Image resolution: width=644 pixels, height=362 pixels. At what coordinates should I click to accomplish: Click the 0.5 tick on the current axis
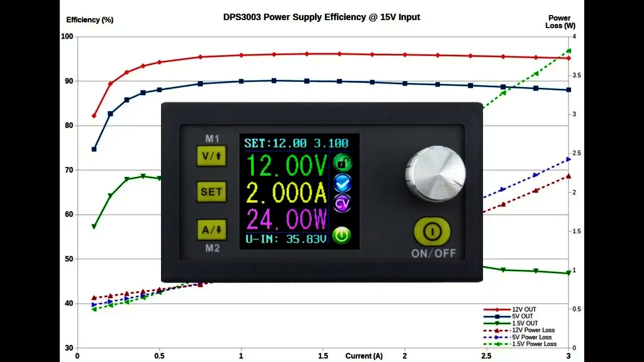pyautogui.click(x=159, y=356)
